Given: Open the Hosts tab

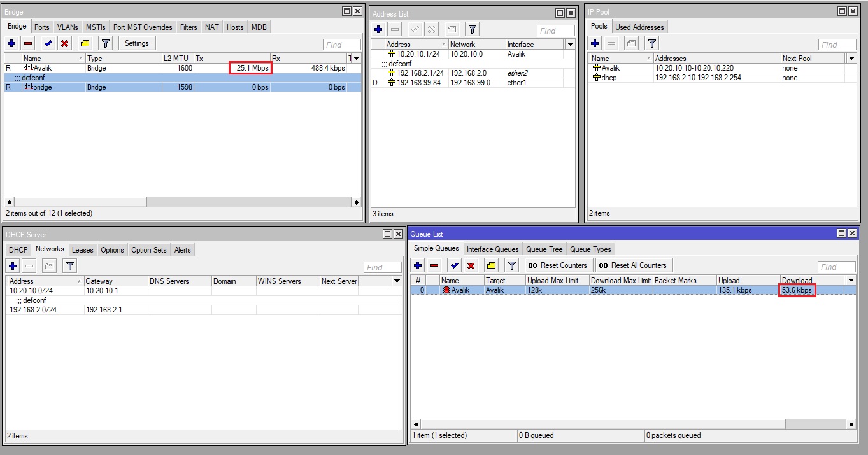Looking at the screenshot, I should coord(235,27).
